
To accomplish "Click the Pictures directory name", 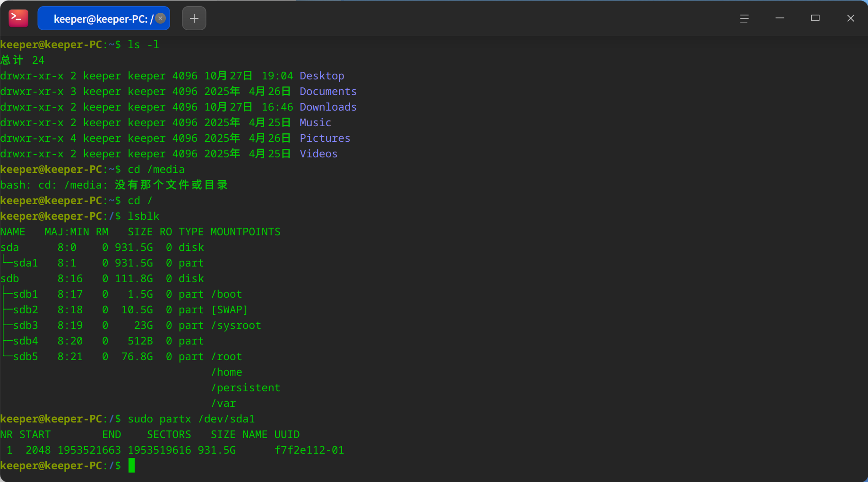I will coord(325,138).
